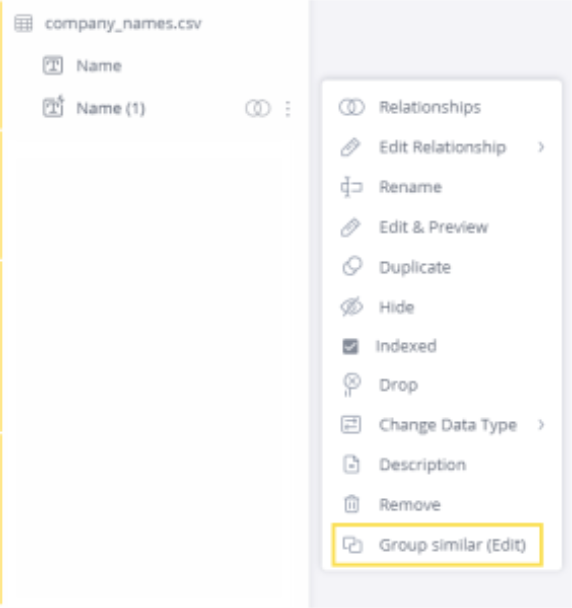Viewport: 572px width, 608px height.
Task: Click the text-type icon next to Name
Action: click(52, 65)
